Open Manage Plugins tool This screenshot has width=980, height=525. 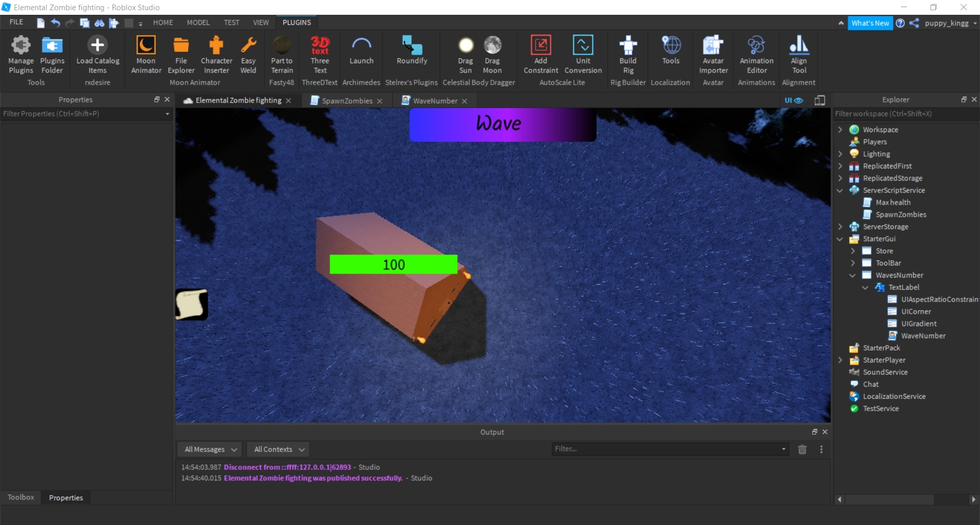click(x=21, y=55)
